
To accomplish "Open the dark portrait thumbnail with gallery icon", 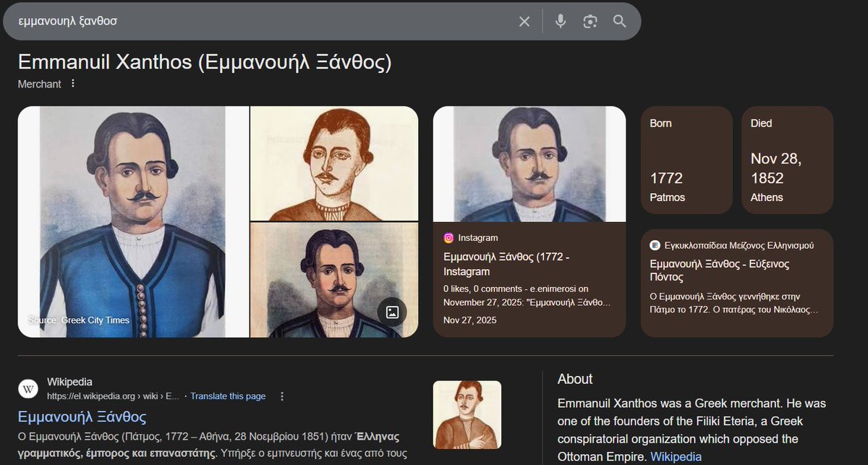I will point(334,280).
